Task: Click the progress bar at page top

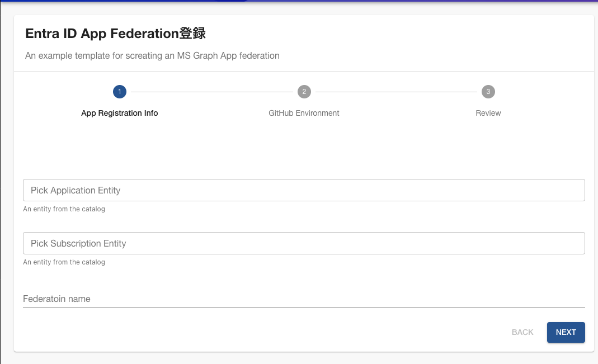Action: tap(299, 1)
